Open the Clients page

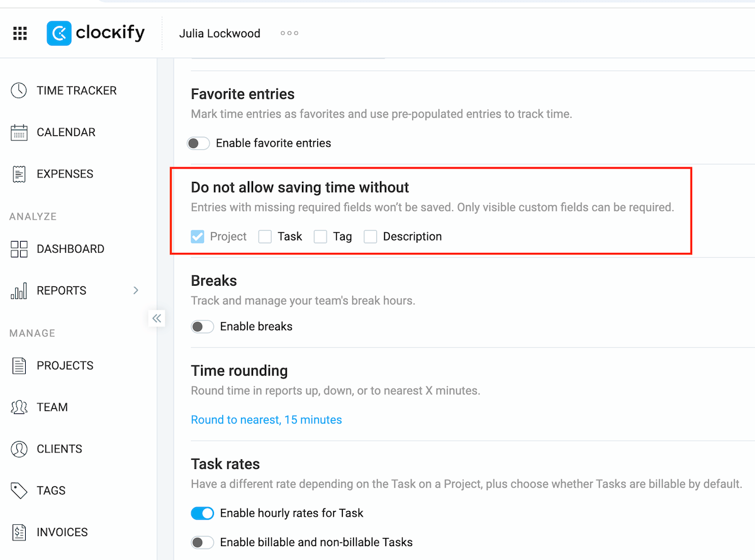pos(59,449)
